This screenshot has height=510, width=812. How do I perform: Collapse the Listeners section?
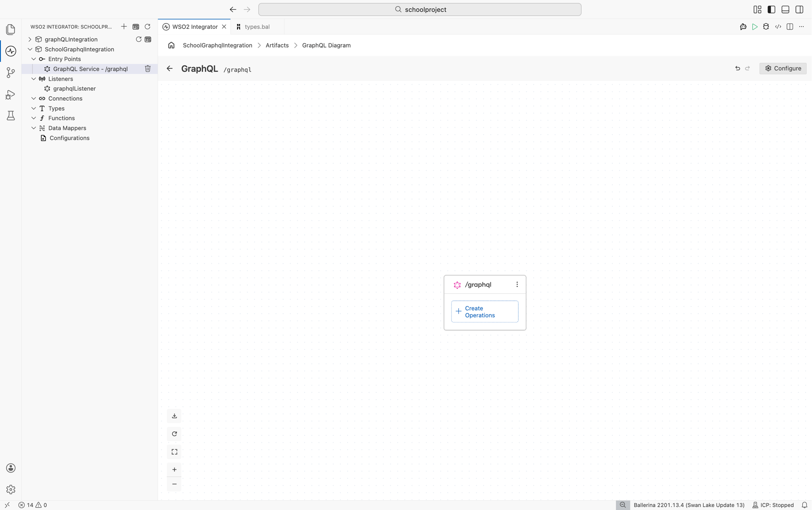pyautogui.click(x=34, y=79)
